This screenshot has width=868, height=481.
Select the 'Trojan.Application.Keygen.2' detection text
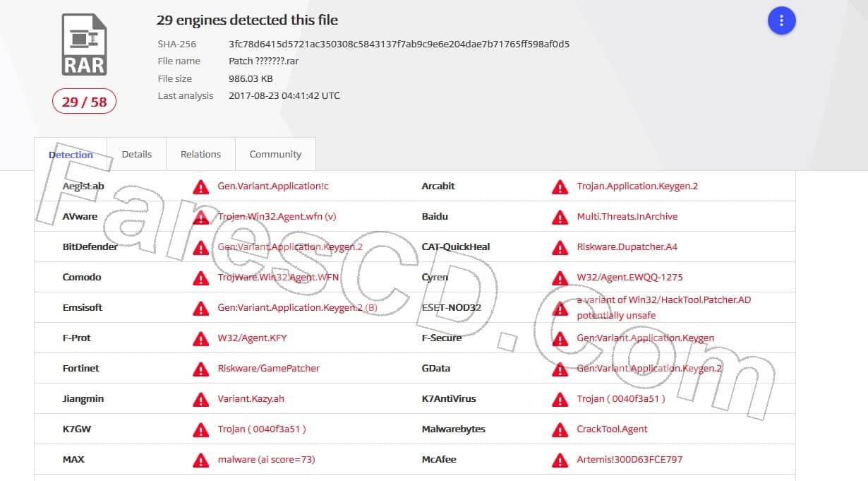637,186
